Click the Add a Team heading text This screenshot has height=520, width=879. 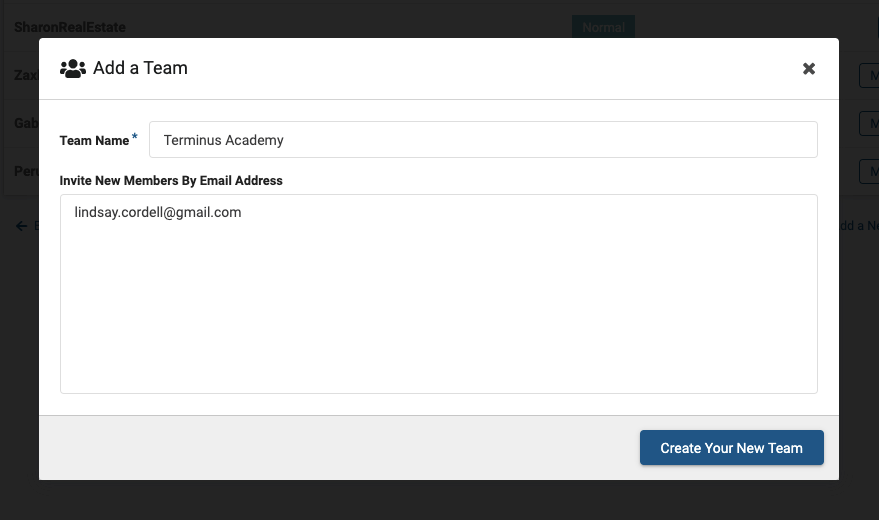[x=140, y=68]
